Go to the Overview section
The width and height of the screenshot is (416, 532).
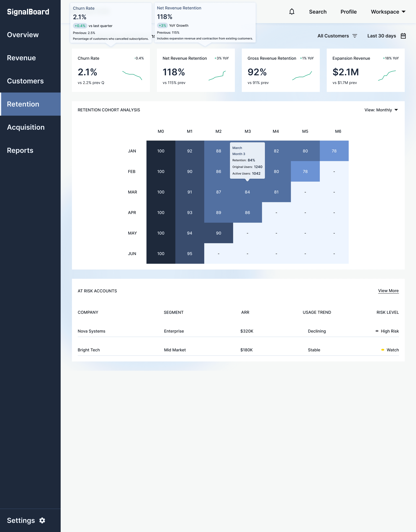click(23, 35)
